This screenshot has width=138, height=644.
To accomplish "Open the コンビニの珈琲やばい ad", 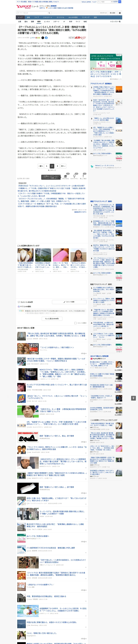I will pyautogui.click(x=57, y=348).
